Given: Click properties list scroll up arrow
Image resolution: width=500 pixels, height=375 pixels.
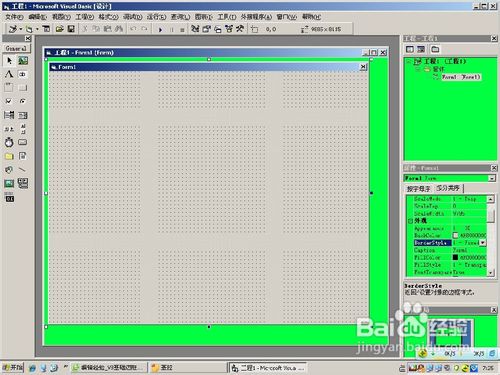Looking at the screenshot, I should [490, 199].
